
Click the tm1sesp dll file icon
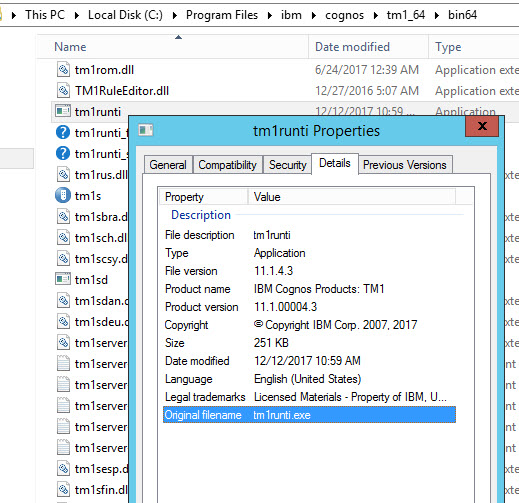click(x=63, y=469)
